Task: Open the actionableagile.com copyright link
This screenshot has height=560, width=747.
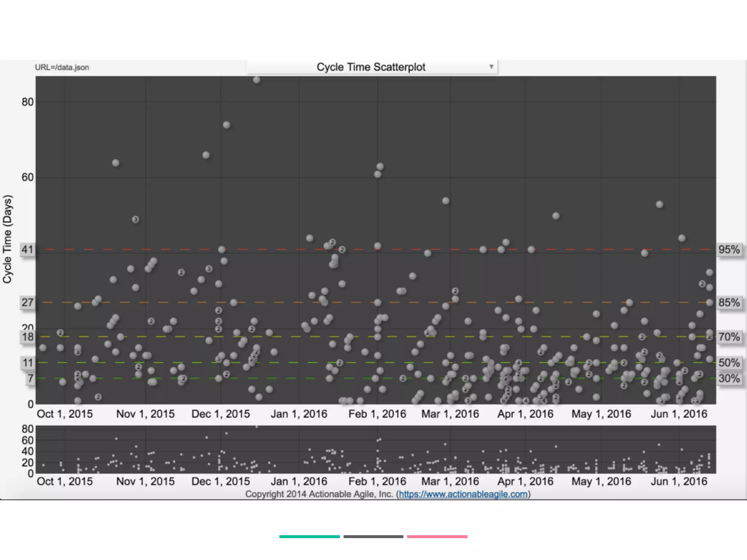Action: 463,494
